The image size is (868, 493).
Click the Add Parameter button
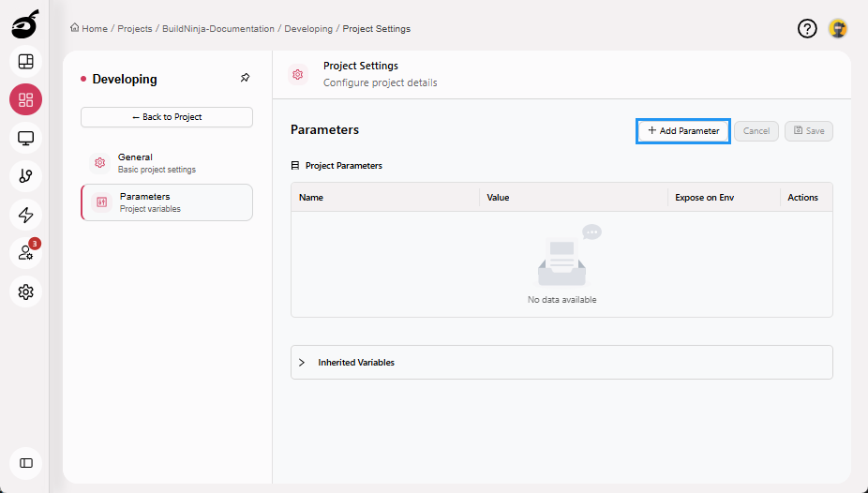[683, 131]
